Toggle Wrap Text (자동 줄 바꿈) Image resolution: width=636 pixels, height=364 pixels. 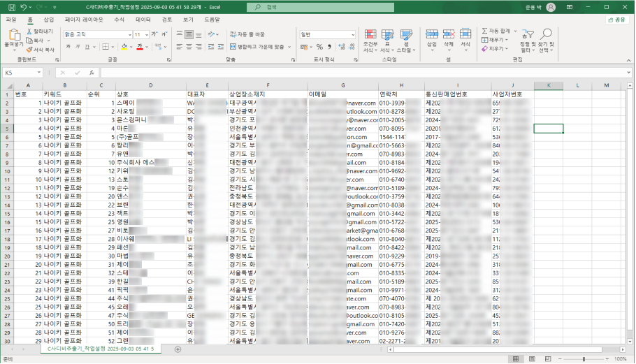[x=247, y=34]
